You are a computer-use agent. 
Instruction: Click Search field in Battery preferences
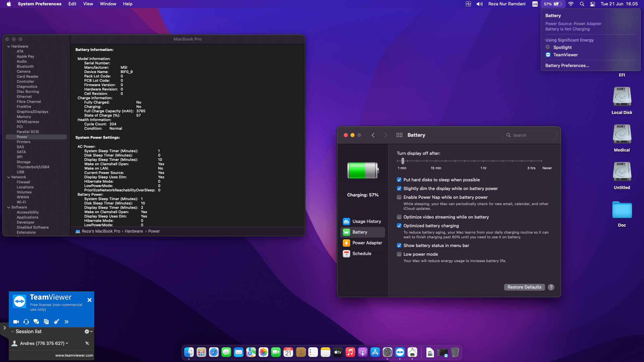pyautogui.click(x=530, y=135)
